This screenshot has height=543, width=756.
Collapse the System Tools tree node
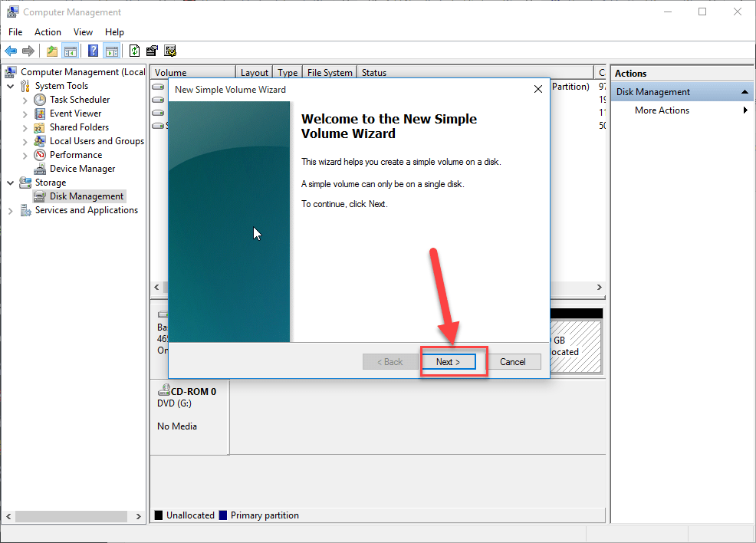tap(11, 86)
